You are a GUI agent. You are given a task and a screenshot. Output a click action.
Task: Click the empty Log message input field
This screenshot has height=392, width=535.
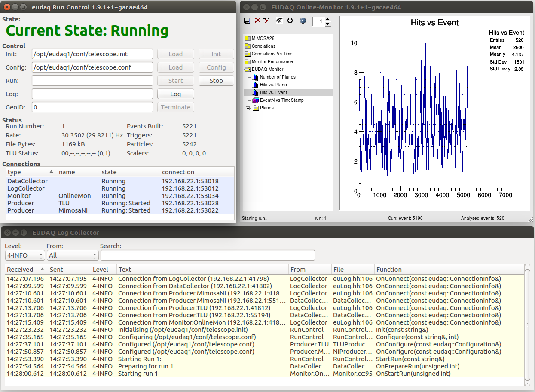pos(92,94)
